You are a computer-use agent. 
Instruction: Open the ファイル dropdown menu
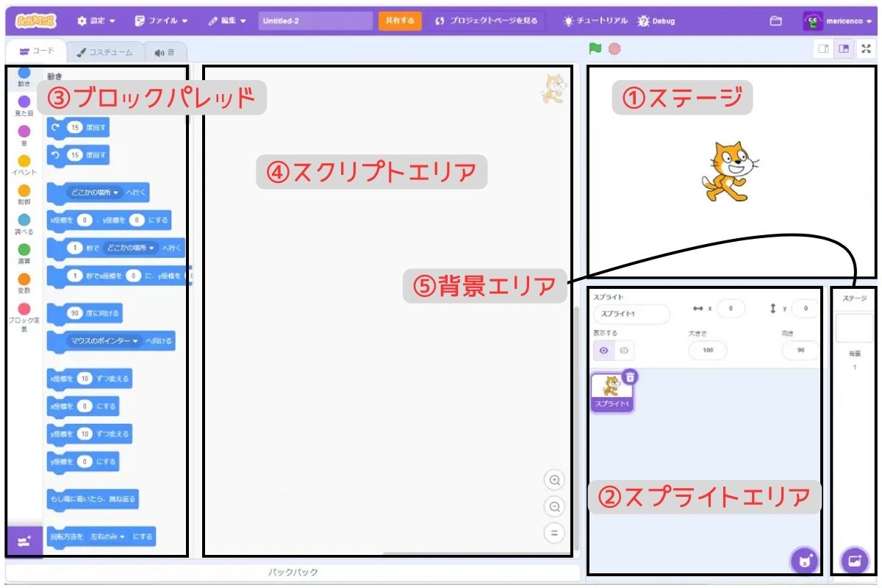(161, 21)
